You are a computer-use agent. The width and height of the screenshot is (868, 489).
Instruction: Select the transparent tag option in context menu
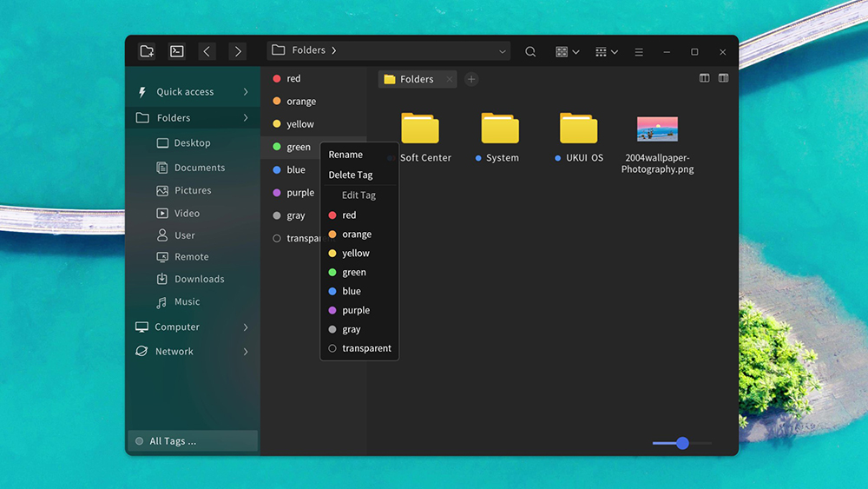point(365,348)
